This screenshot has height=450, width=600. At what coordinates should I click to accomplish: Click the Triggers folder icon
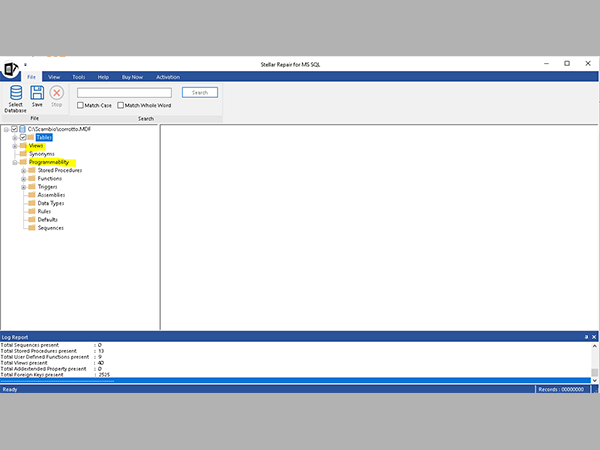32,187
